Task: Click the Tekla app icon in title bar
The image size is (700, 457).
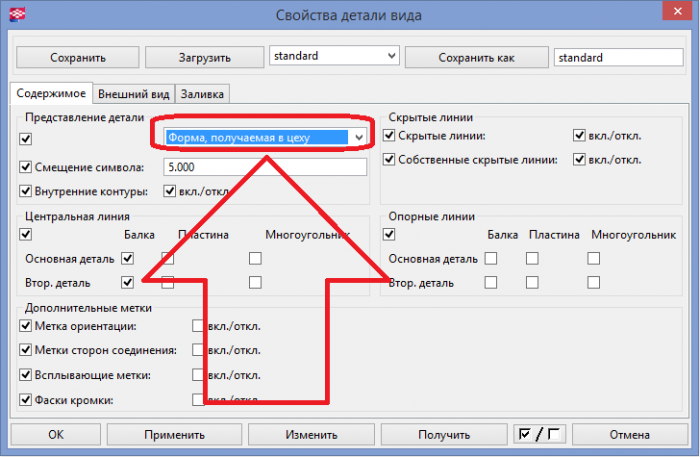Action: coord(17,14)
